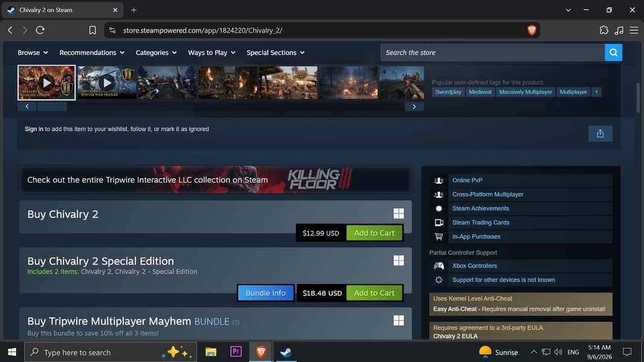Click the Windows icon on Tripwire Multiplayer Mayhem bundle
Viewport: 644px width, 362px height.
click(398, 320)
